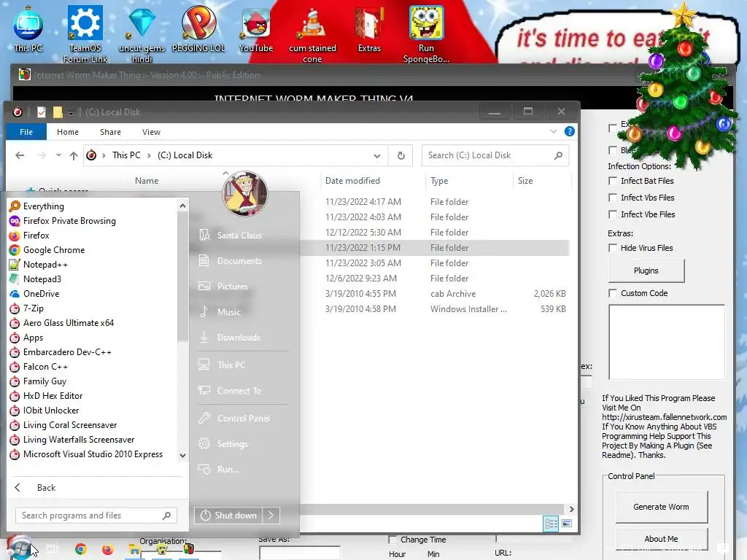
Task: Click search magnifier in Explorer search box
Action: click(x=558, y=155)
